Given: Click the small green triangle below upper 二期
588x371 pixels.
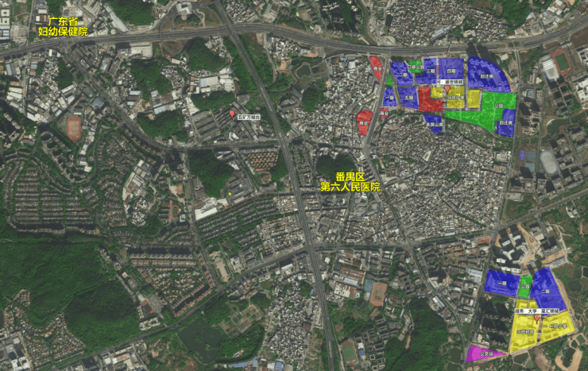Looking at the screenshot, I should 389,81.
